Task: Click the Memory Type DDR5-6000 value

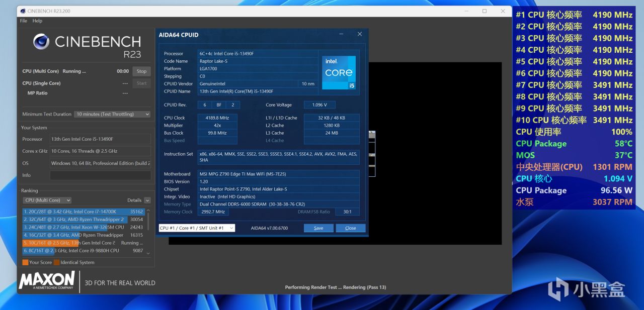Action: [x=279, y=204]
